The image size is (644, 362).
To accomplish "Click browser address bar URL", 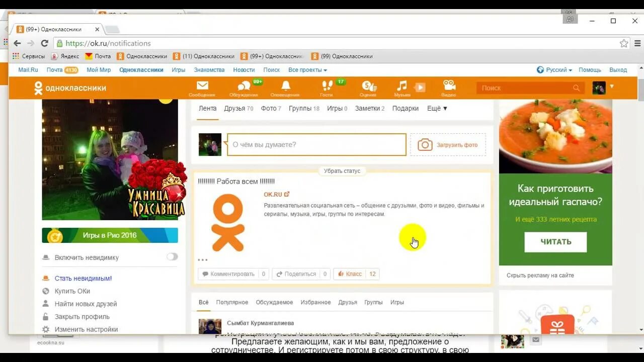I will coord(108,43).
